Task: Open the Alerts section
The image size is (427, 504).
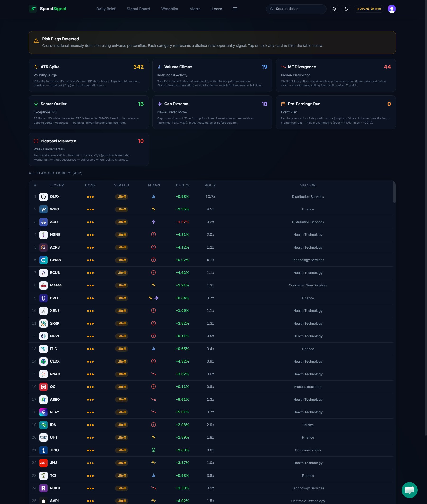Action: 195,9
